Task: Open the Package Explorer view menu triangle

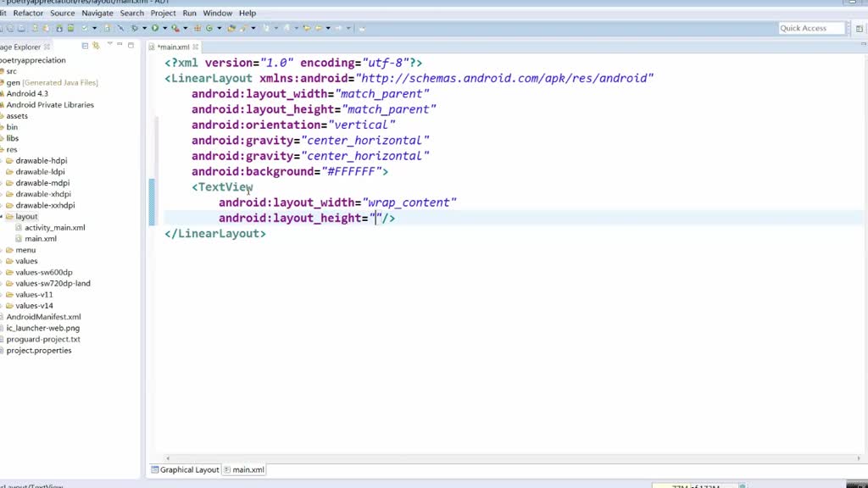Action: pos(109,43)
